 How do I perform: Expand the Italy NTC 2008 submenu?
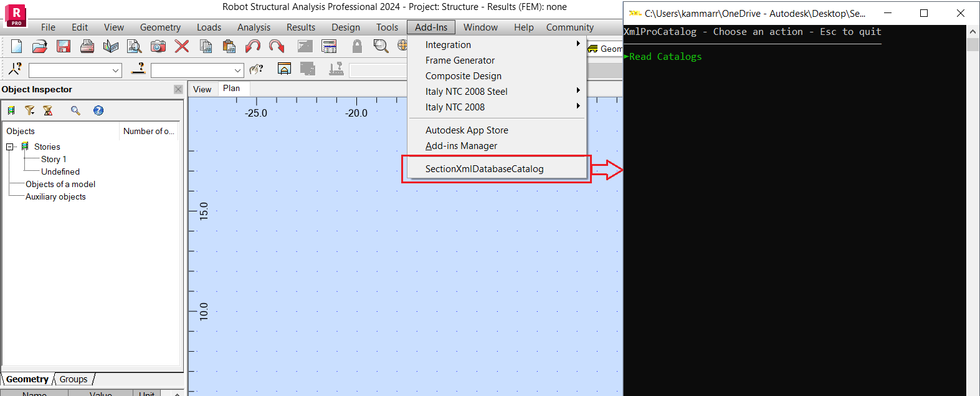click(578, 106)
